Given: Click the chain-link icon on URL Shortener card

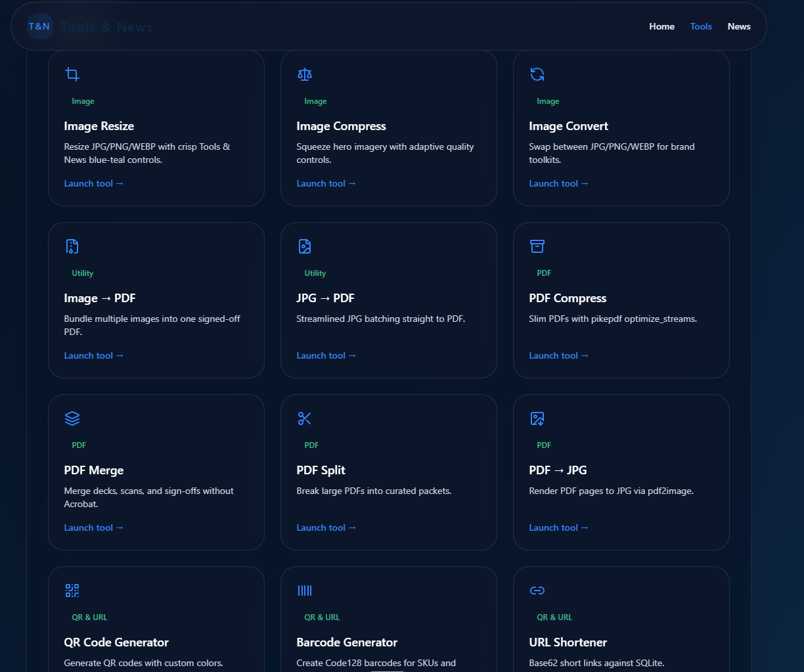Looking at the screenshot, I should click(537, 591).
